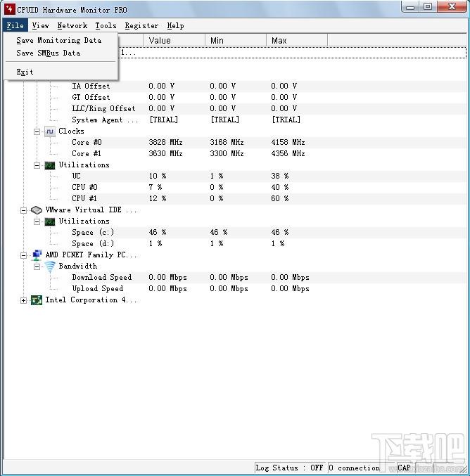This screenshot has height=476, width=470.
Task: Maximize the Hardware Monitor window
Action: click(x=428, y=6)
